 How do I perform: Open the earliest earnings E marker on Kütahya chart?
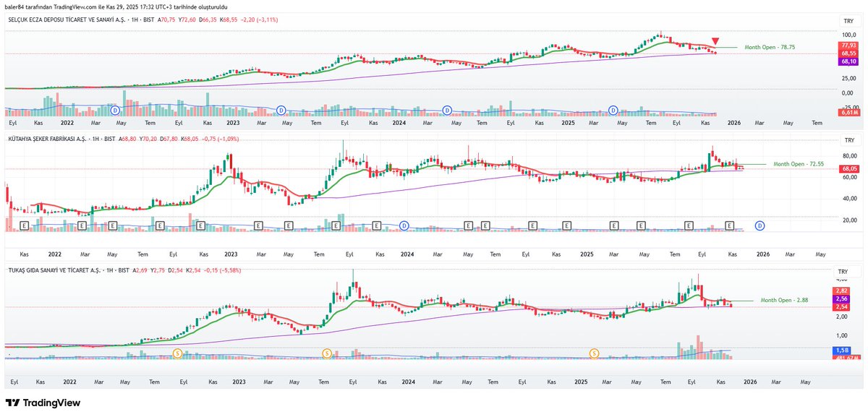click(x=25, y=225)
